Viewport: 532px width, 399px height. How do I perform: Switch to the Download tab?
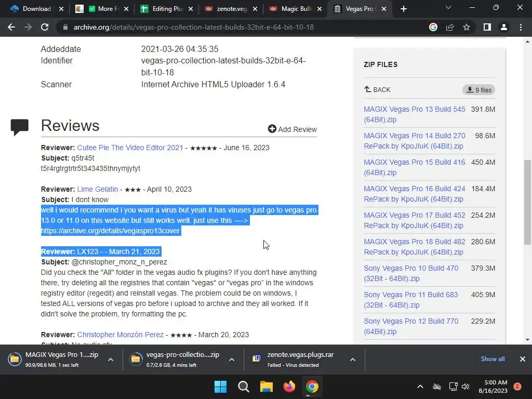(37, 9)
